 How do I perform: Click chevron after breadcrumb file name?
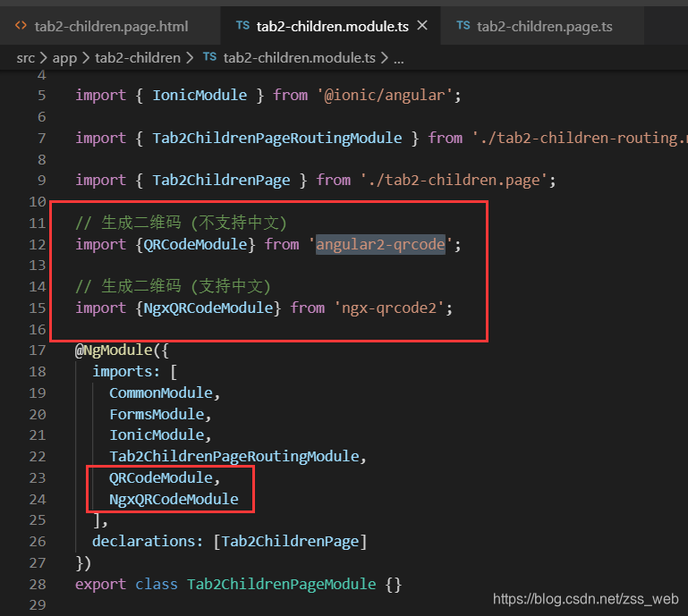[x=385, y=58]
